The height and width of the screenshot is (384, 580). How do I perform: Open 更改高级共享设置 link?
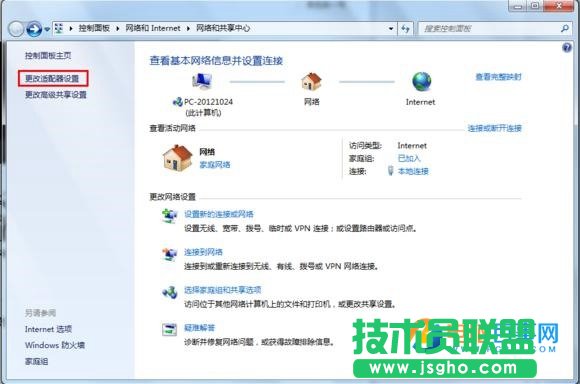pos(55,95)
